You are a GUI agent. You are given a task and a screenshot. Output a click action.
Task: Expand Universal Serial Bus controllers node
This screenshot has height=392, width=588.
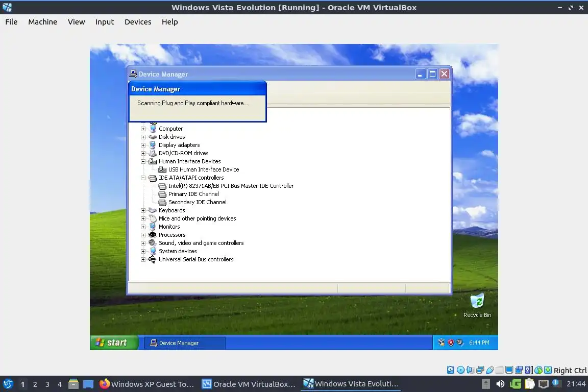143,260
